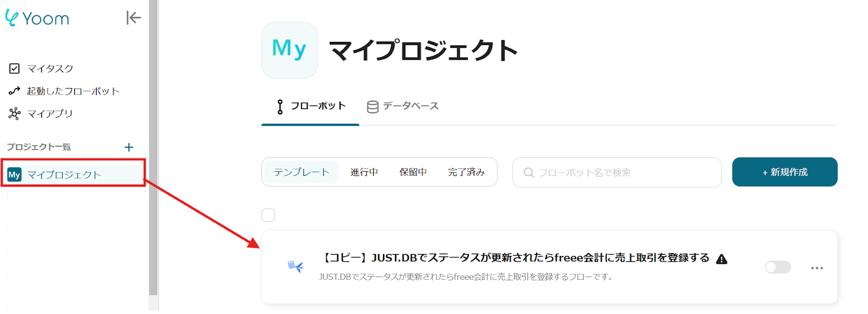The height and width of the screenshot is (314, 868).
Task: Select the 進行中 filter
Action: [364, 172]
